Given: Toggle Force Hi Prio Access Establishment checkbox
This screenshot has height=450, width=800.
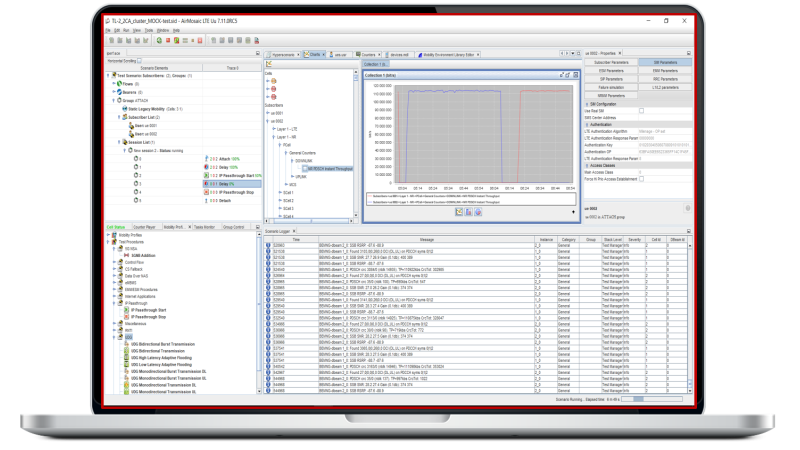Looking at the screenshot, I should [641, 179].
